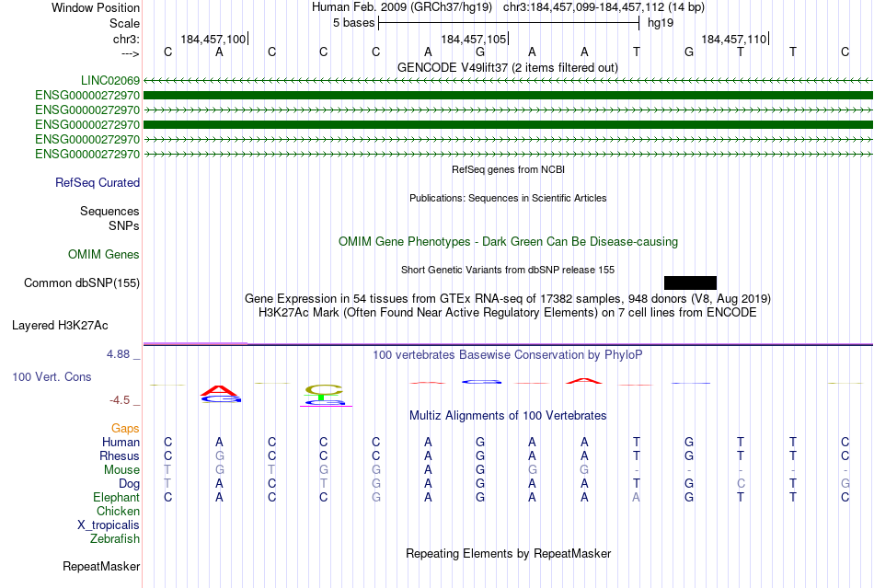Image resolution: width=874 pixels, height=588 pixels.
Task: Click the hg19 label beside the scale bar
Action: pyautogui.click(x=661, y=23)
